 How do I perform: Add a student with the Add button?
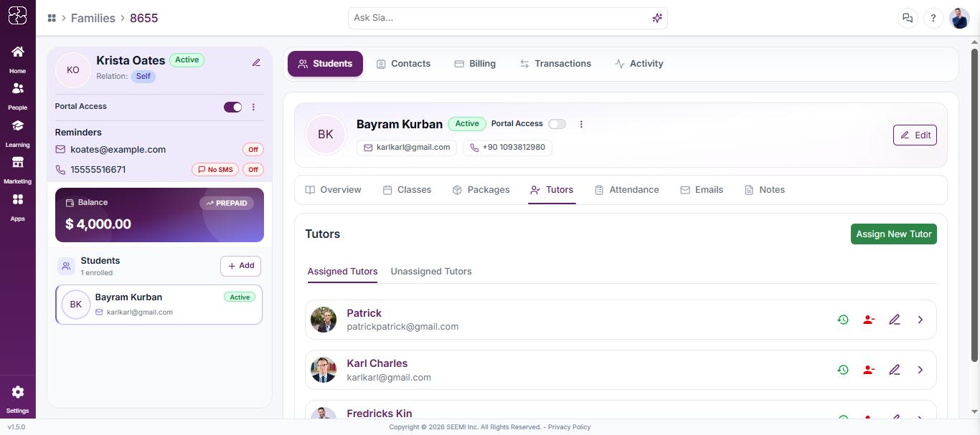pyautogui.click(x=240, y=266)
